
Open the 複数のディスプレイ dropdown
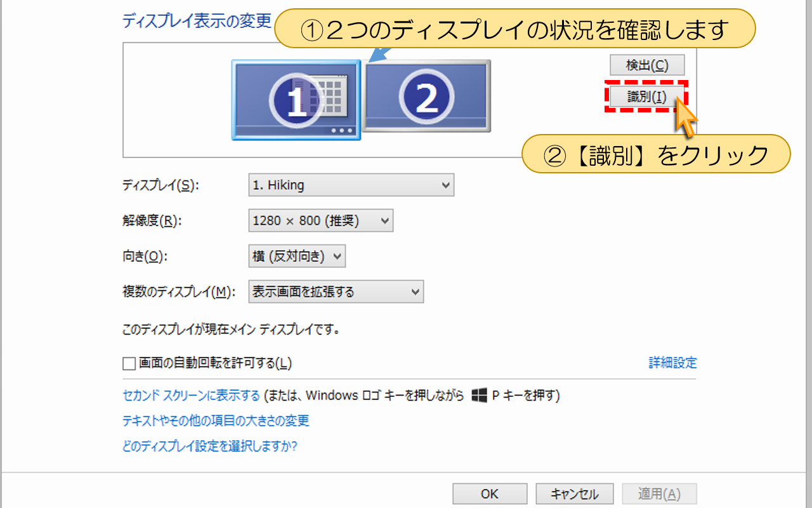tap(336, 292)
